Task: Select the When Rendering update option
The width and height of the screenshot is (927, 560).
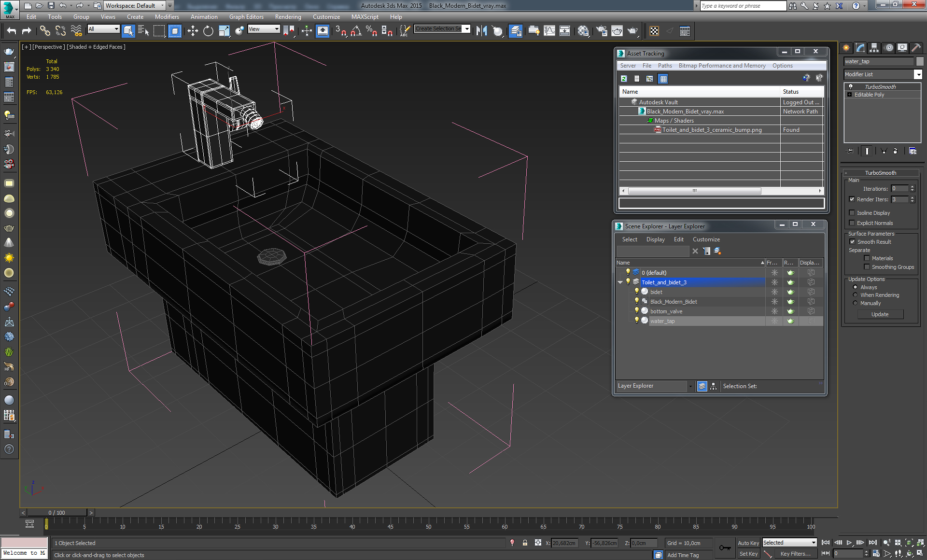Action: [x=855, y=295]
